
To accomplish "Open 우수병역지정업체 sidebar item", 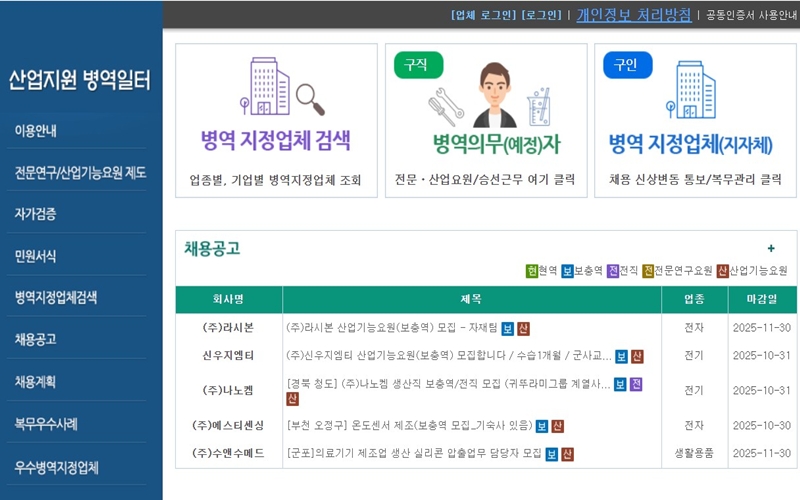I will click(x=56, y=467).
